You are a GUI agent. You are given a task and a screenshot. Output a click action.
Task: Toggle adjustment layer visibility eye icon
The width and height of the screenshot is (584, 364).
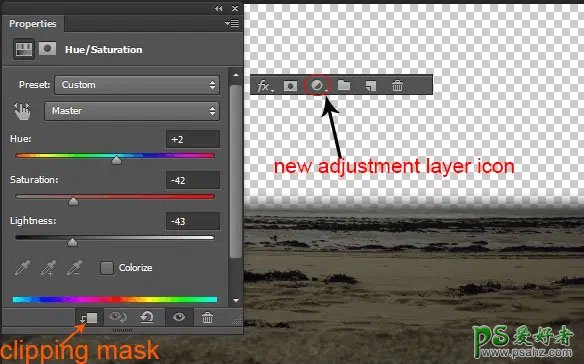[179, 317]
